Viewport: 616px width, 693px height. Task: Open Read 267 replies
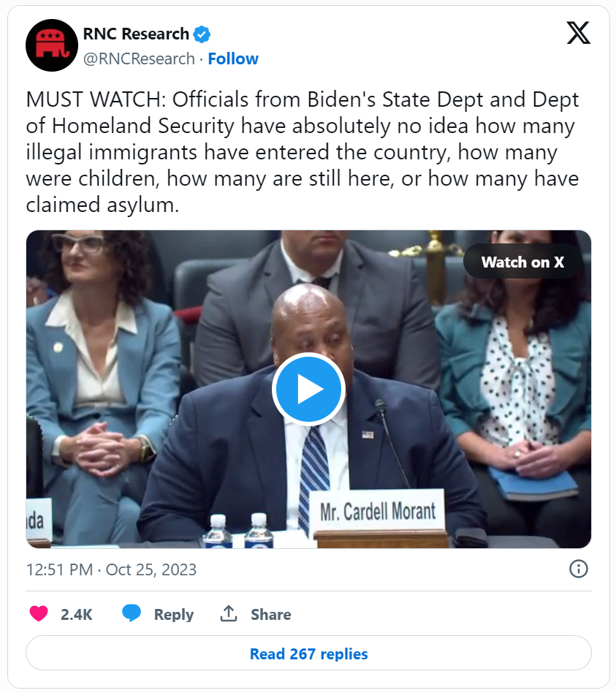click(x=308, y=654)
